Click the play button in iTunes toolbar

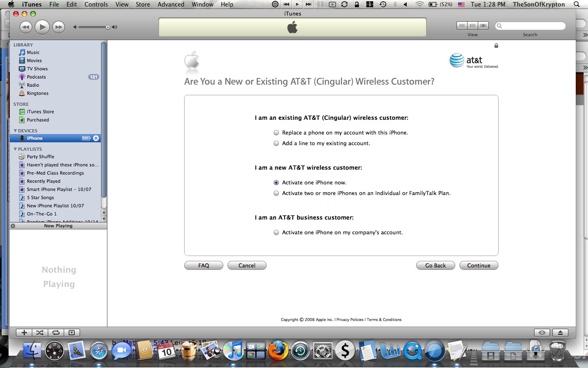42,27
